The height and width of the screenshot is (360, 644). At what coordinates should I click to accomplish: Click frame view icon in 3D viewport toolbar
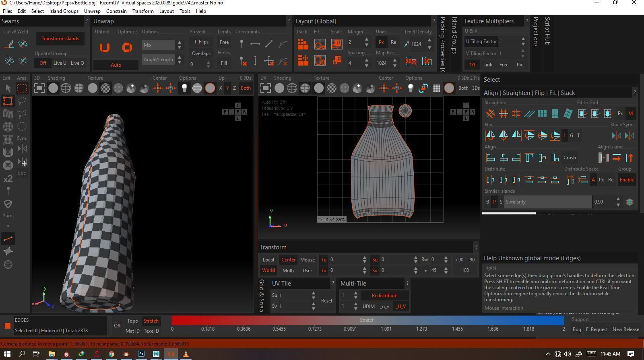tap(39, 88)
